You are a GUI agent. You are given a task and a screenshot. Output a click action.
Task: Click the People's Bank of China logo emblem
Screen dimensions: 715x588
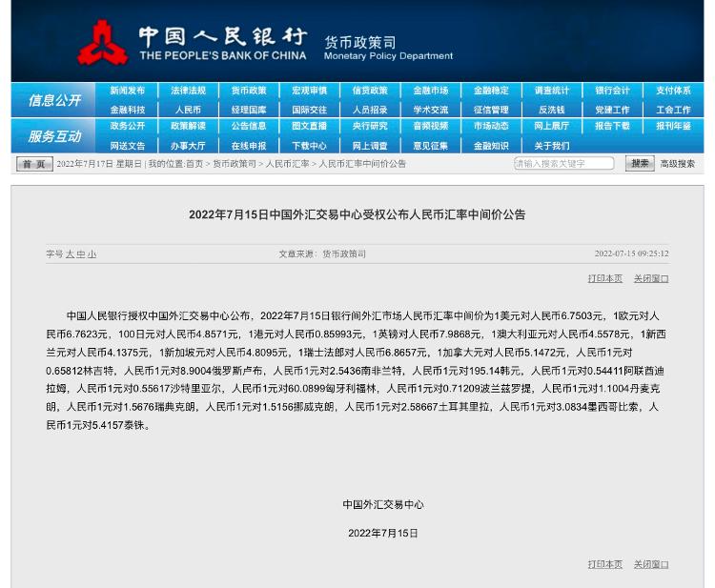click(102, 42)
